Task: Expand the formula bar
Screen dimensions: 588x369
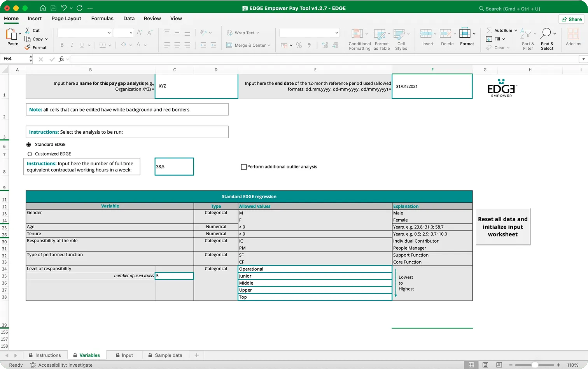Action: click(x=583, y=59)
